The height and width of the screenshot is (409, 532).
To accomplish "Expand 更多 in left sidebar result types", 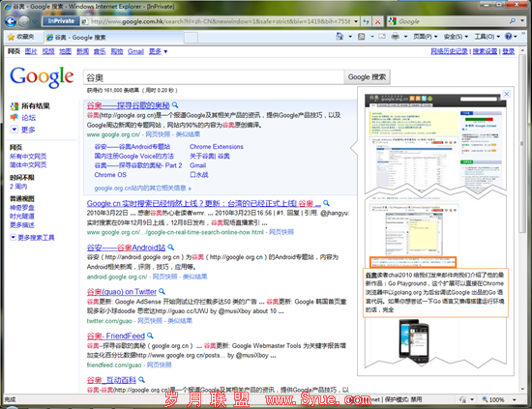I will coord(23,130).
